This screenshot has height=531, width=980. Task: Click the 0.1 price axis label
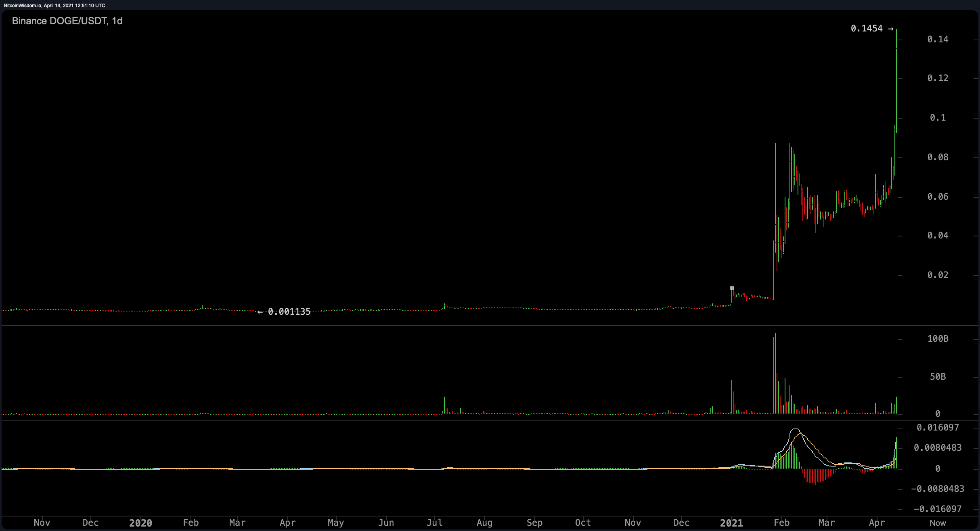[938, 118]
